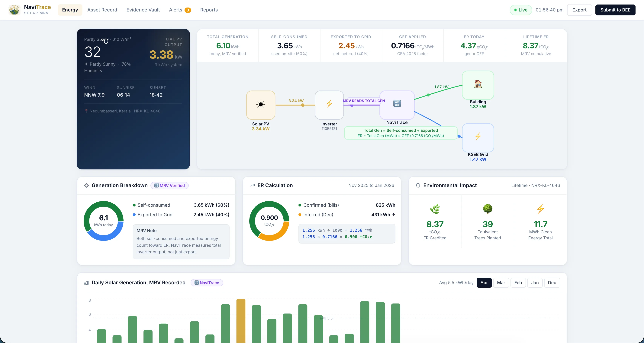Click the Daily Solar Generation bar chart icon
644x343 pixels.
pyautogui.click(x=86, y=283)
